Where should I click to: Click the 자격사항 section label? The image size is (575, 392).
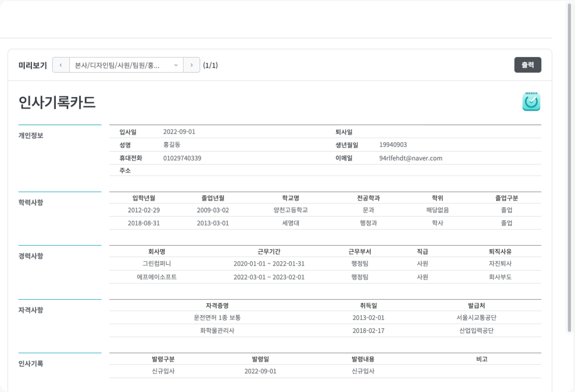(31, 310)
